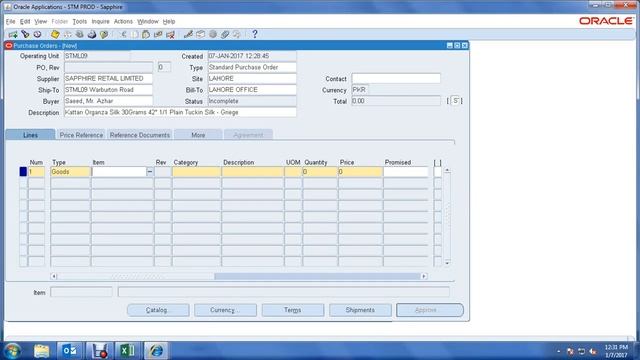Screen dimensions: 640x360
Task: Click the [S] flexfield box next to Total
Action: tap(456, 101)
